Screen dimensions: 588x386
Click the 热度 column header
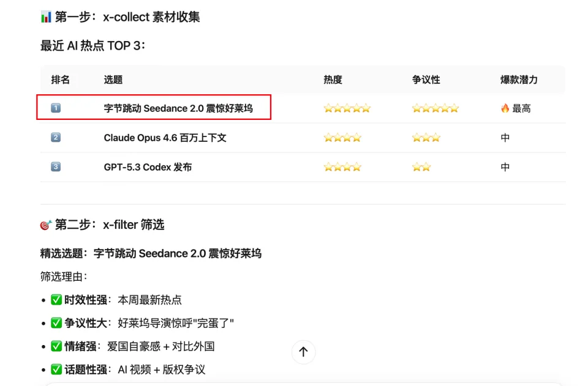click(333, 80)
